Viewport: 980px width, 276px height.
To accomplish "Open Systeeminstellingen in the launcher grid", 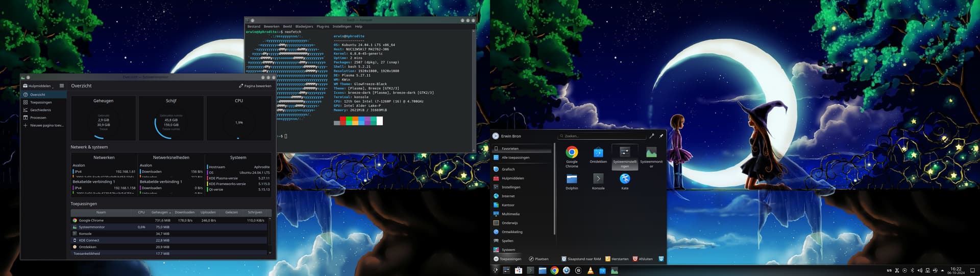I will click(x=625, y=157).
